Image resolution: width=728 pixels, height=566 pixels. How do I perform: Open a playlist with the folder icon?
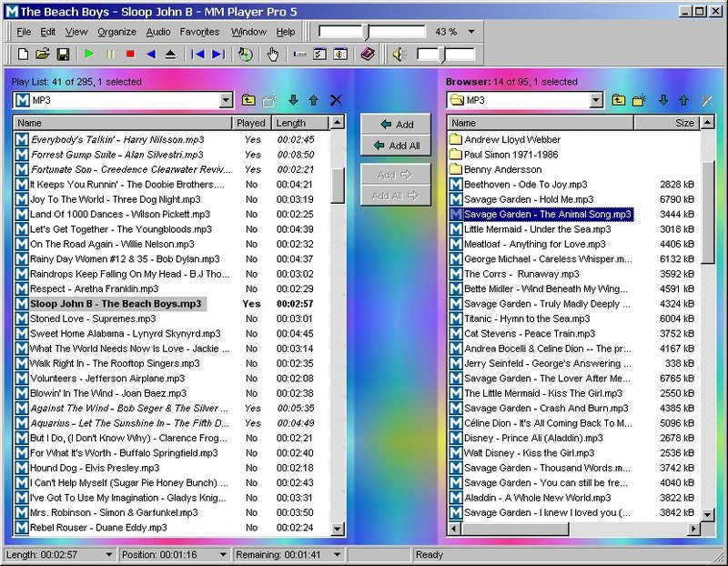pos(42,55)
